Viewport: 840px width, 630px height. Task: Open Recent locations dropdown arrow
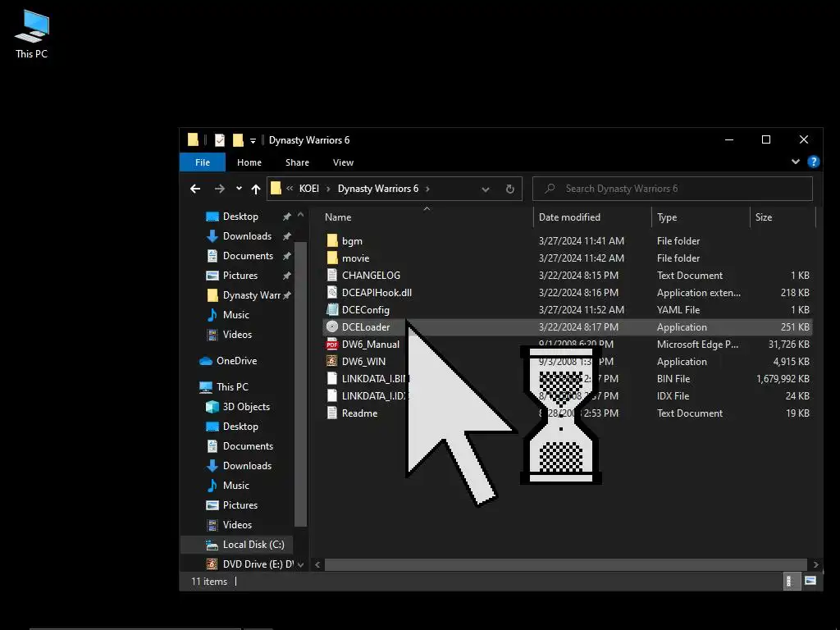[239, 189]
